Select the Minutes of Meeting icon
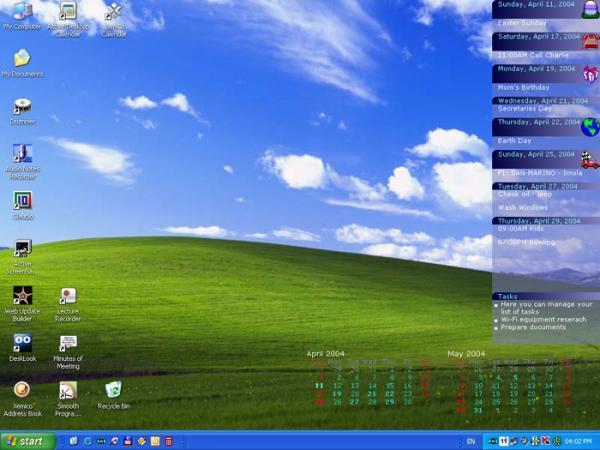This screenshot has width=600, height=450. click(68, 352)
